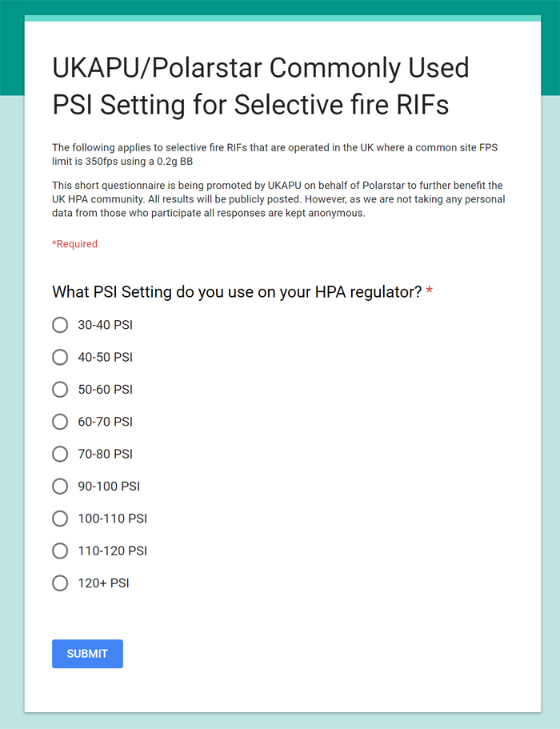Click the paragraph about 350fps site limit
The height and width of the screenshot is (729, 560).
click(x=275, y=154)
